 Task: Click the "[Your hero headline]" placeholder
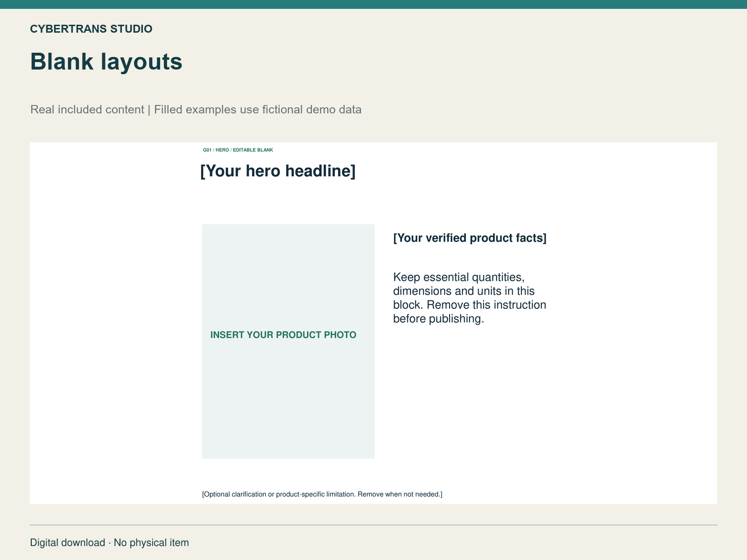278,171
